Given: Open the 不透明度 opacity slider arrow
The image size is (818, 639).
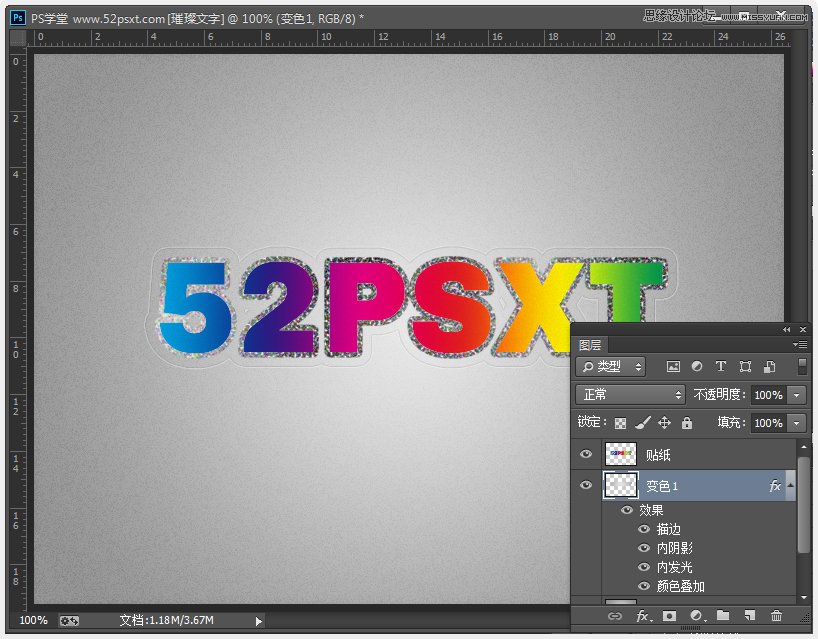Looking at the screenshot, I should coord(797,395).
